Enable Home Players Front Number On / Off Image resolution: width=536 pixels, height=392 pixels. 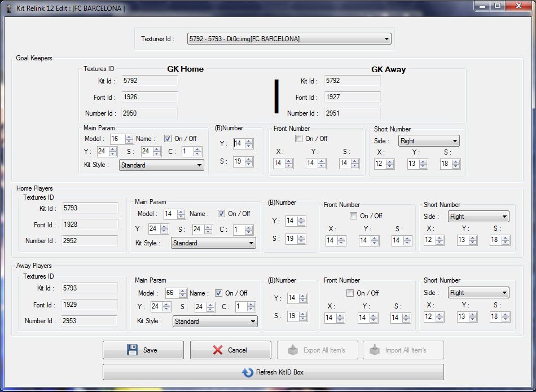[353, 216]
